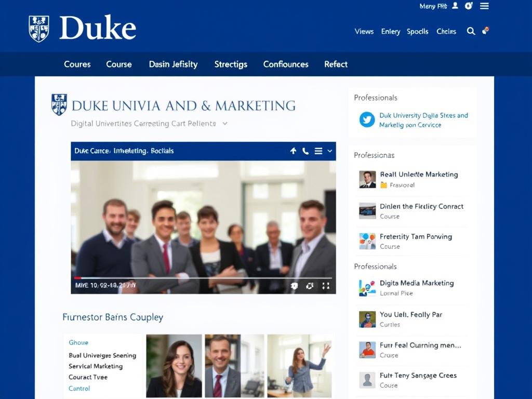Click the yellow folder icon beside Frasional

coord(383,185)
